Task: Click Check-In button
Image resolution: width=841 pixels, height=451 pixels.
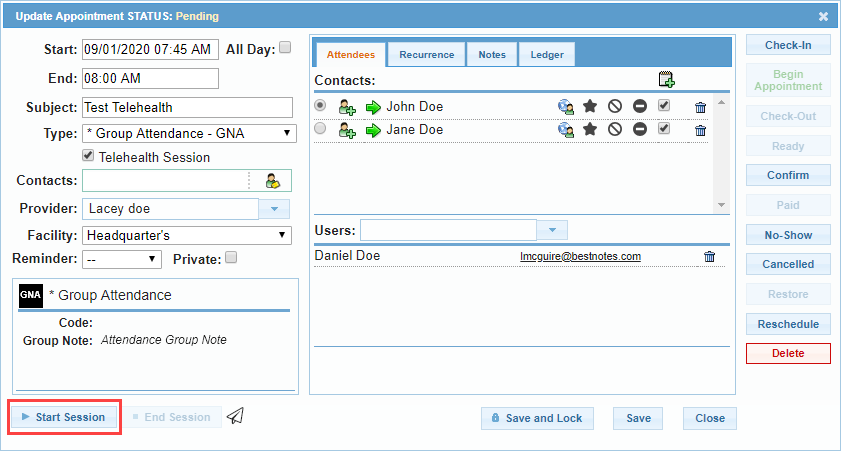Action: point(788,45)
